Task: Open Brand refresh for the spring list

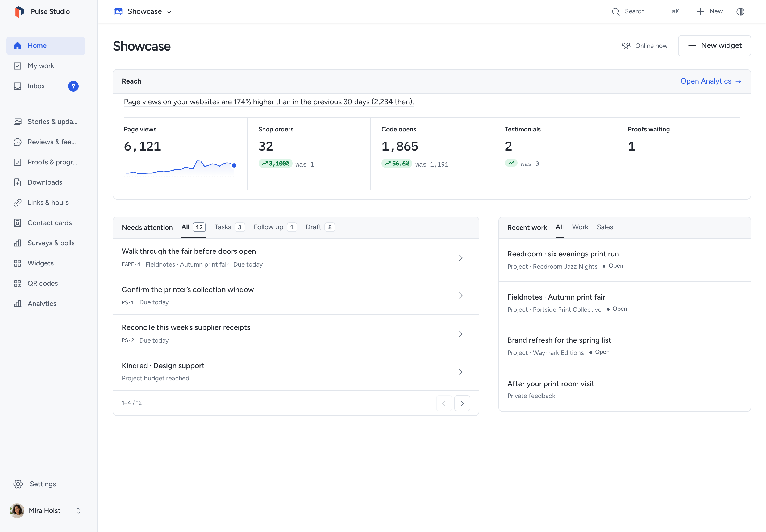Action: click(x=624, y=347)
